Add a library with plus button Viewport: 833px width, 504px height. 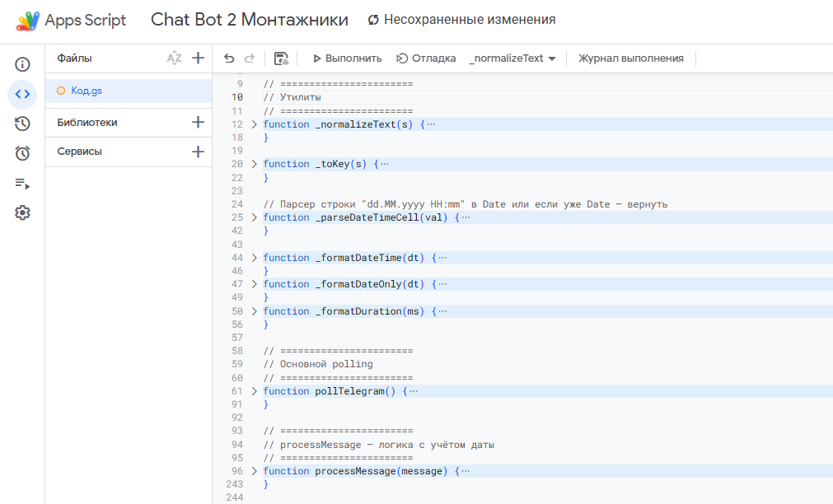(x=198, y=122)
